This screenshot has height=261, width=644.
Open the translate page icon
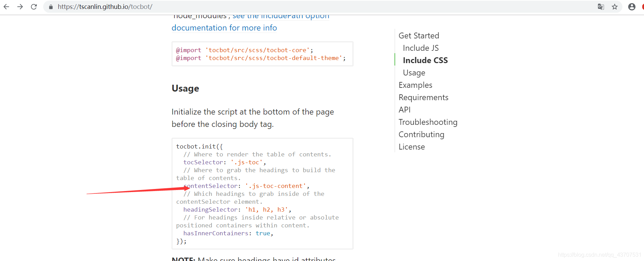601,7
